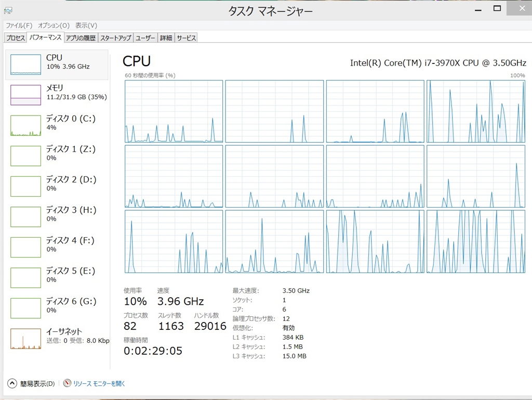This screenshot has width=532, height=400.
Task: Switch to the Processes (プロセス) tab
Action: click(x=15, y=38)
